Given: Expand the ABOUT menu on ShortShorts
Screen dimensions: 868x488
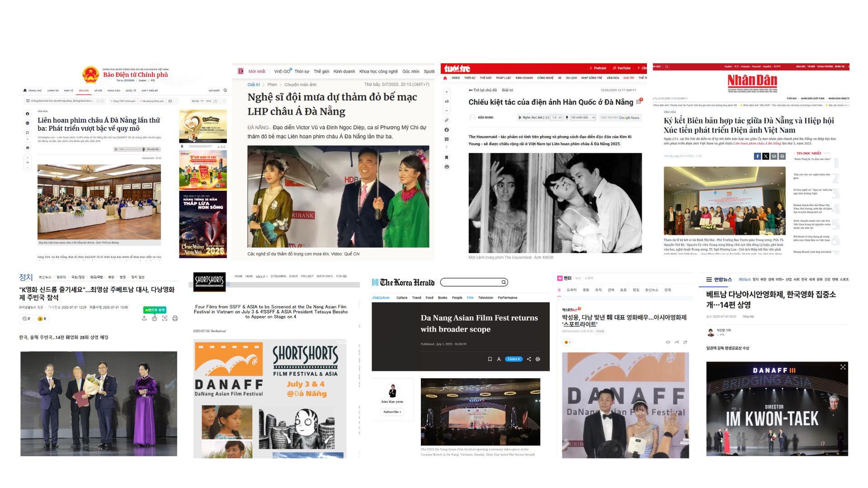Looking at the screenshot, I should [262, 277].
